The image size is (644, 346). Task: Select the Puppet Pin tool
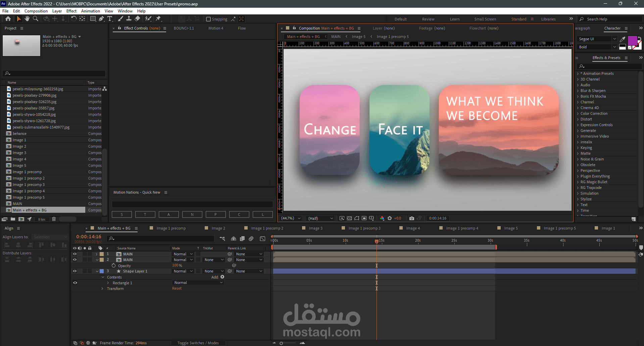coord(158,19)
